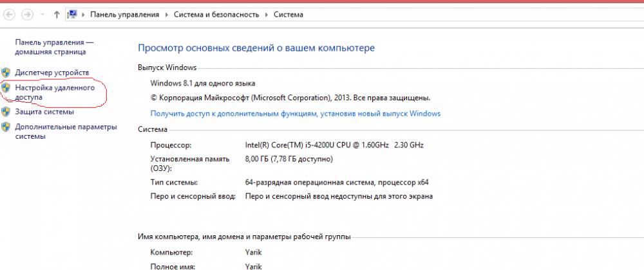The width and height of the screenshot is (644, 270).
Task: Click the 'Система' breadcrumb in address bar
Action: [288, 14]
